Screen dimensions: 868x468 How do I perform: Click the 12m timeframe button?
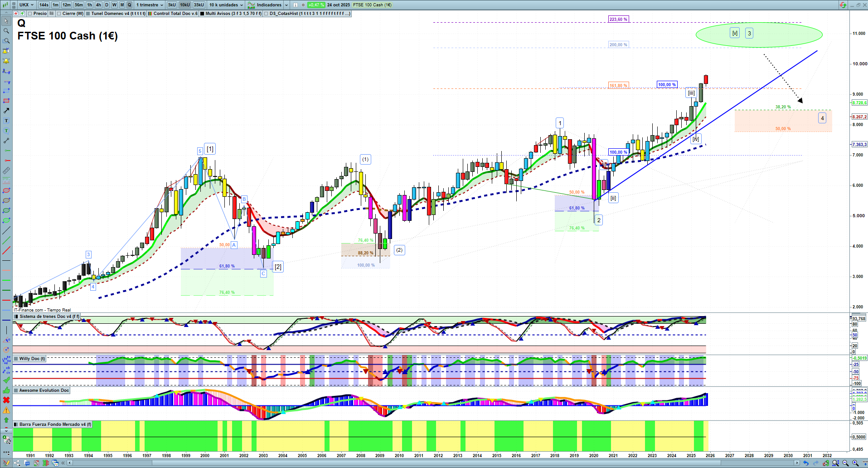pos(67,5)
